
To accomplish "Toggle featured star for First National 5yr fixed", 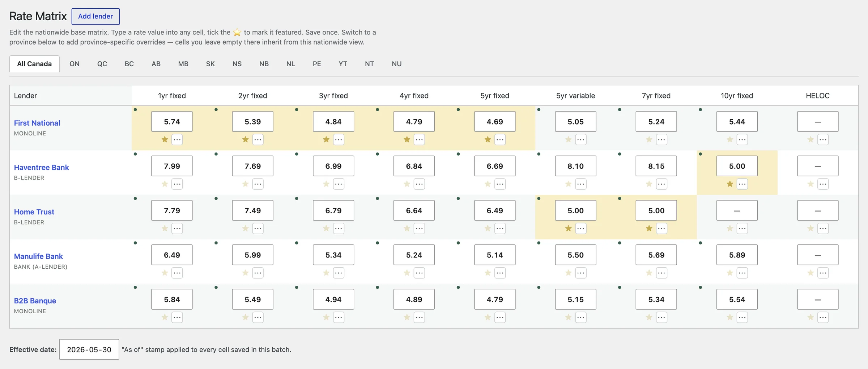I will pos(488,139).
